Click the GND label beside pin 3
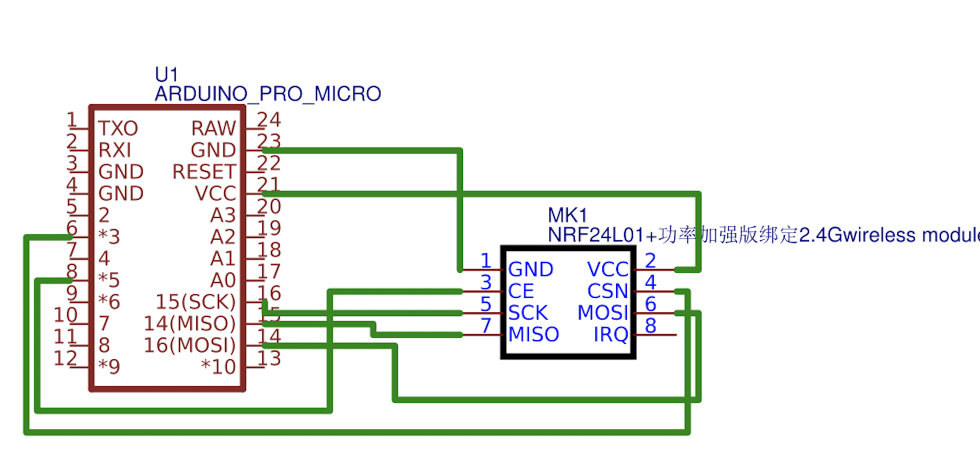The image size is (980, 469). point(121,172)
